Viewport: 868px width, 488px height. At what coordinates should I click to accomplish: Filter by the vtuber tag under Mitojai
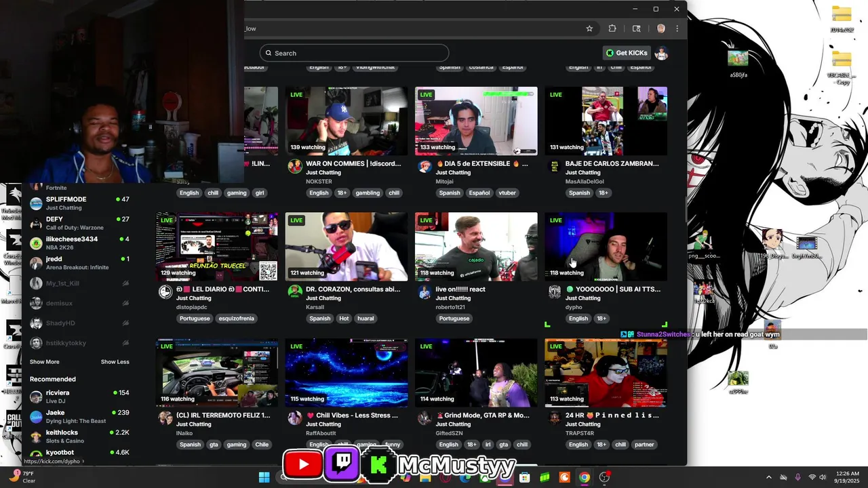[507, 192]
